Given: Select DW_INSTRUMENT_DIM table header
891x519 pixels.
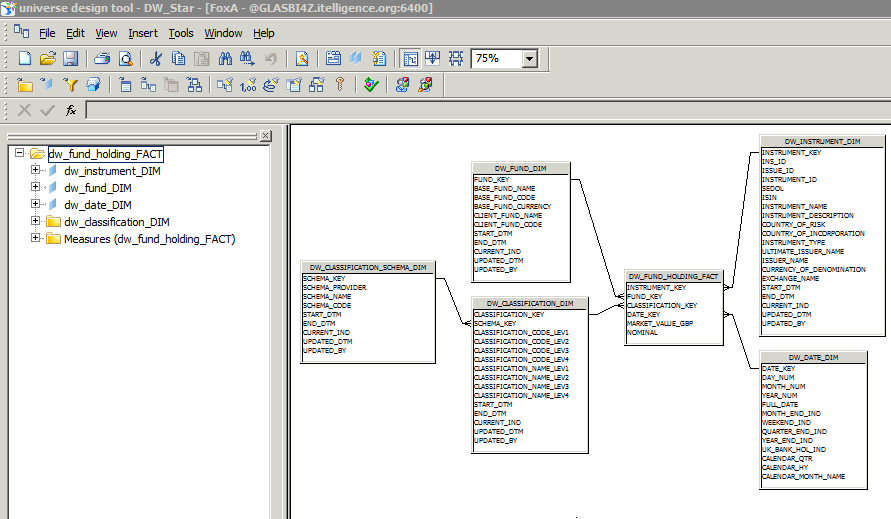Looking at the screenshot, I should click(x=822, y=142).
